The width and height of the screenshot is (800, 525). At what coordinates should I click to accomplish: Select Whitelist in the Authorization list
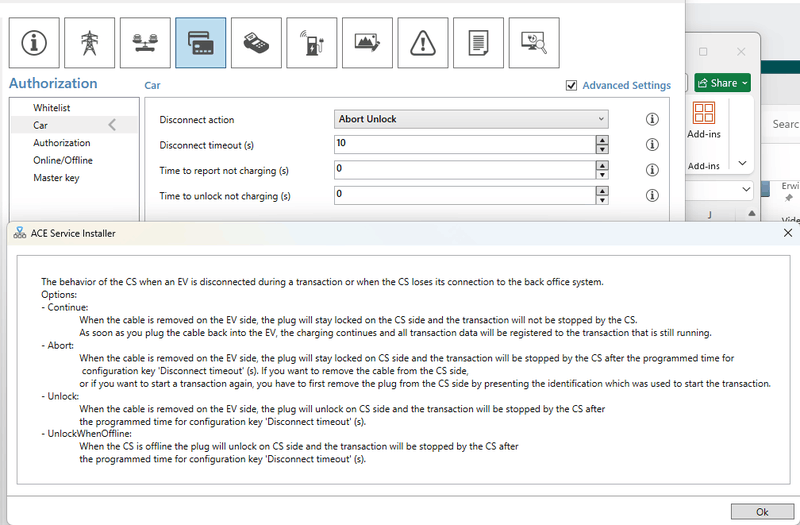click(x=52, y=108)
